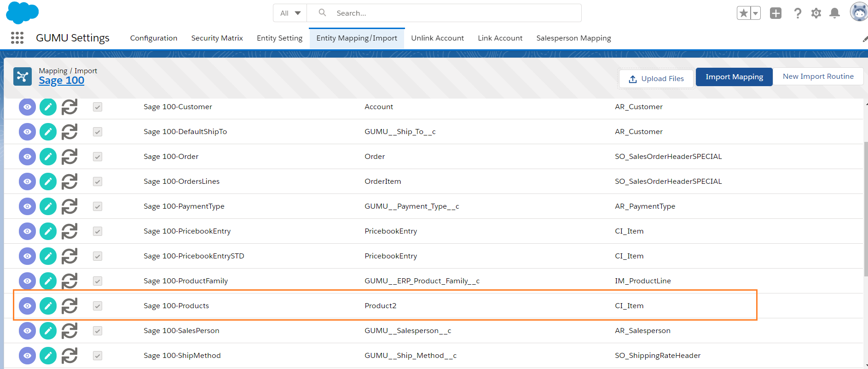Open the Setup gear icon
This screenshot has width=868, height=369.
click(x=816, y=13)
